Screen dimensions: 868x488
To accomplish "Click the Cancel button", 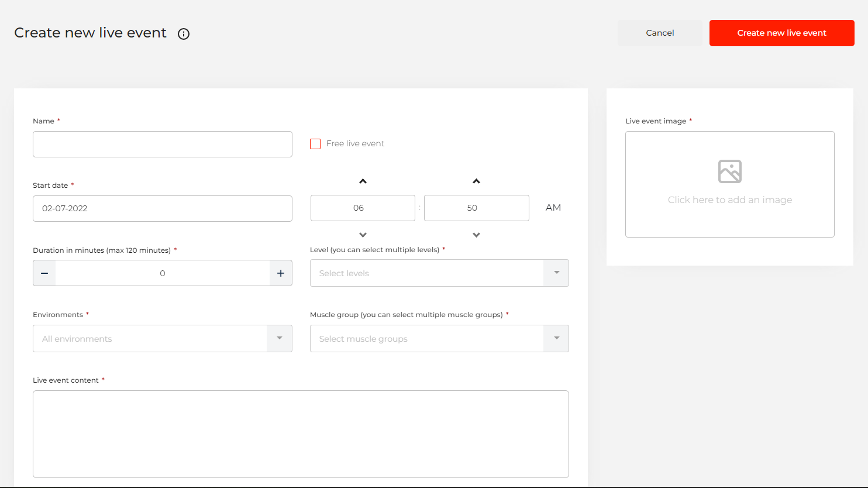I will (660, 33).
